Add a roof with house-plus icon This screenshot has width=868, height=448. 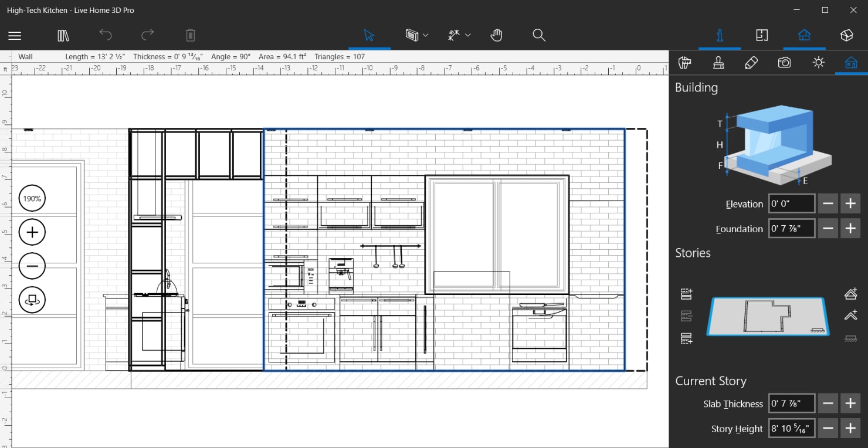pos(851,293)
